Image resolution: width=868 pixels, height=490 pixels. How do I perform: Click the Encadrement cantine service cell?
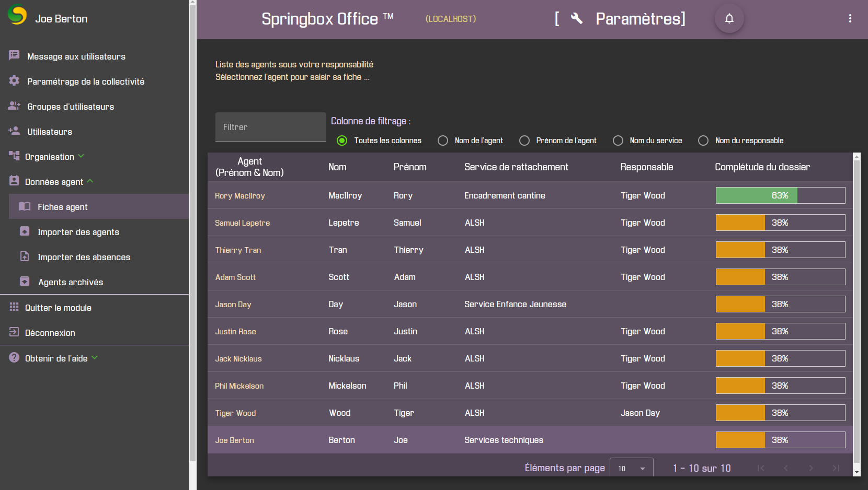(505, 195)
